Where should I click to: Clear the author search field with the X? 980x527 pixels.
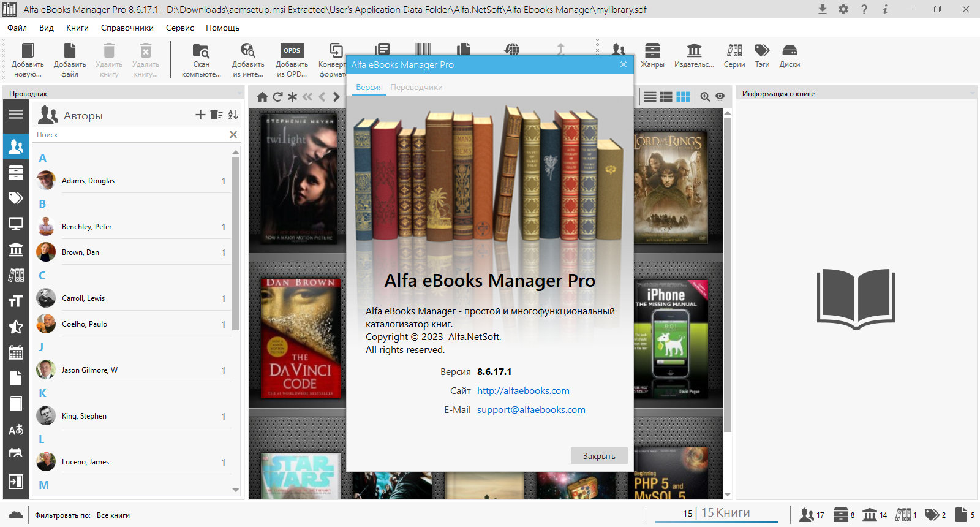(x=233, y=135)
